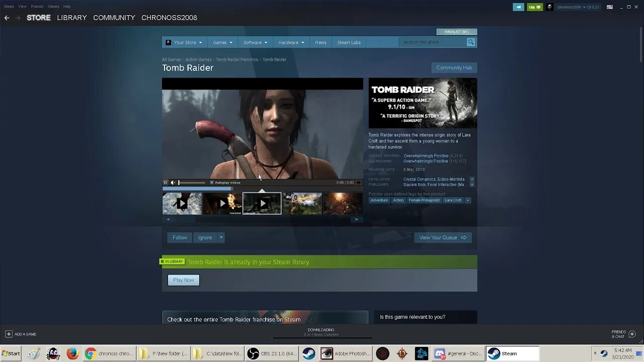Open the News store tab
Screen dimensions: 644x362
[320, 42]
